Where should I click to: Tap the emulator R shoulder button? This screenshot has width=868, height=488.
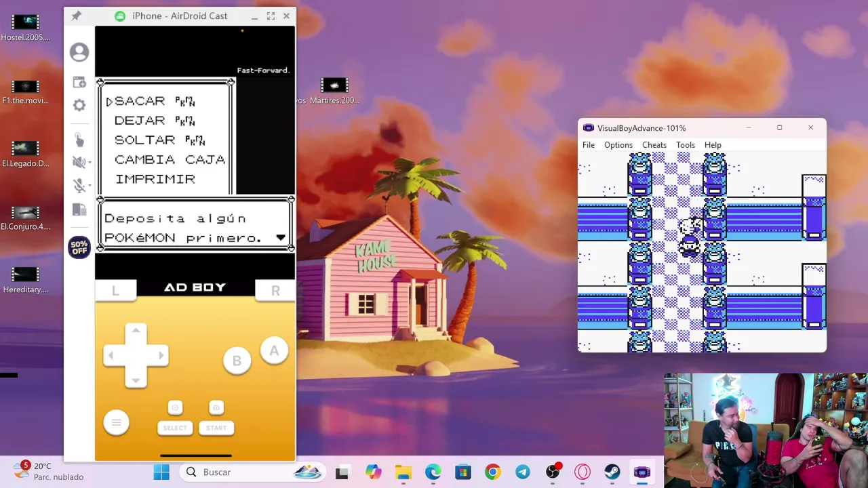coord(275,291)
